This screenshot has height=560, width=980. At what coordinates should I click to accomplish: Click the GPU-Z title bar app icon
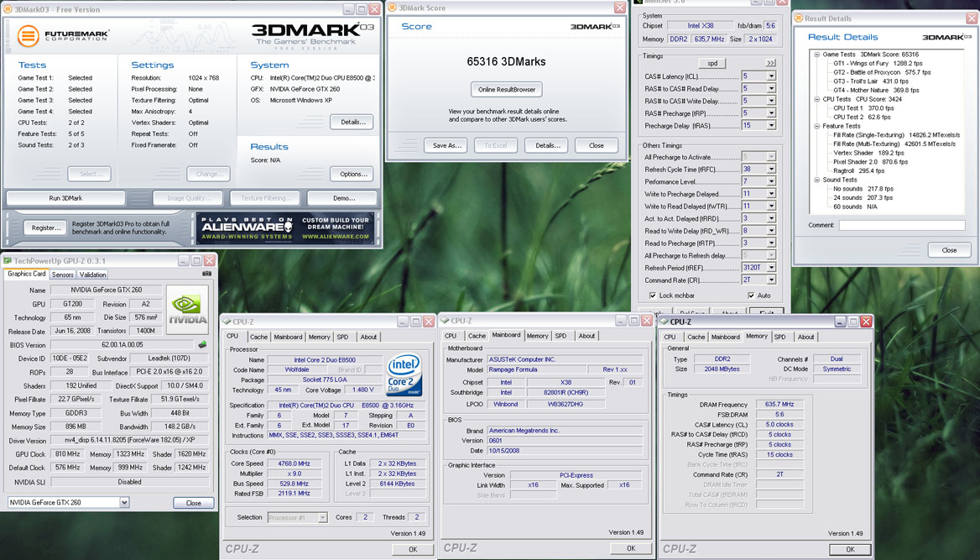(8, 260)
